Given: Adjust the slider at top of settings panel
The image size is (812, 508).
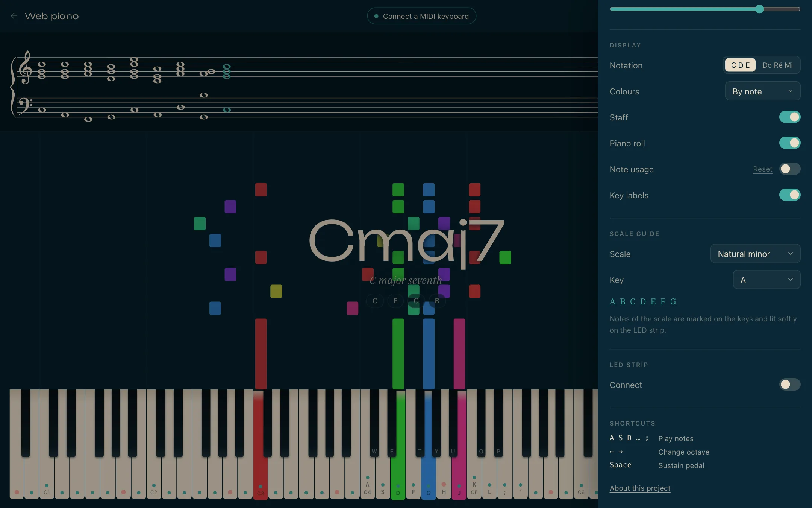Looking at the screenshot, I should pos(705,9).
